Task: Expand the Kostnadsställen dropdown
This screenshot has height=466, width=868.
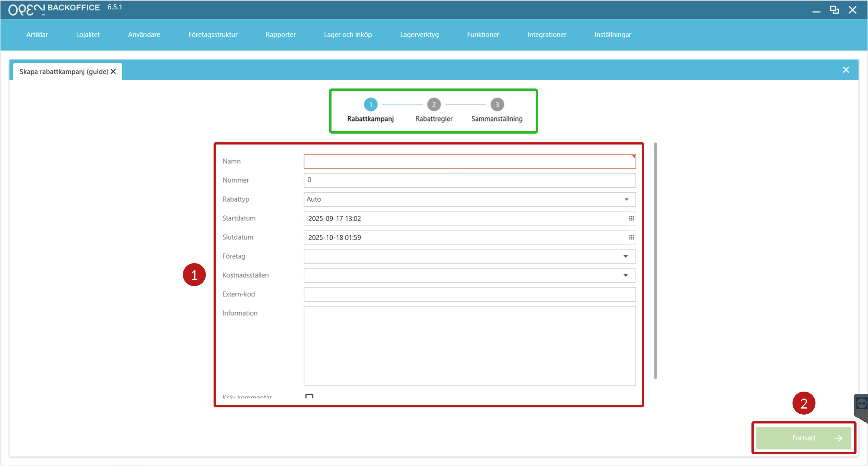Action: coord(625,275)
